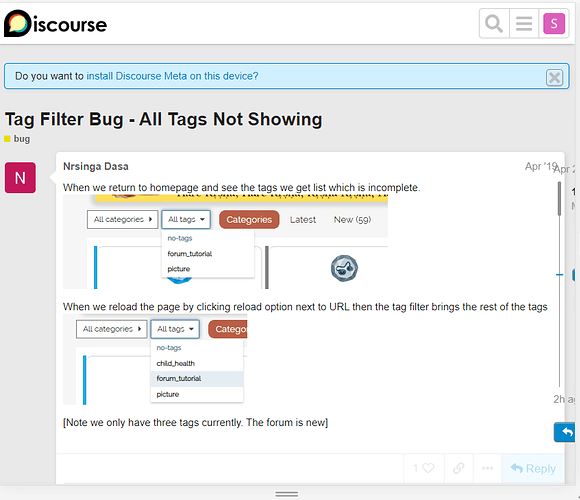Open the search magnifier icon
The width and height of the screenshot is (580, 500).
[x=494, y=24]
